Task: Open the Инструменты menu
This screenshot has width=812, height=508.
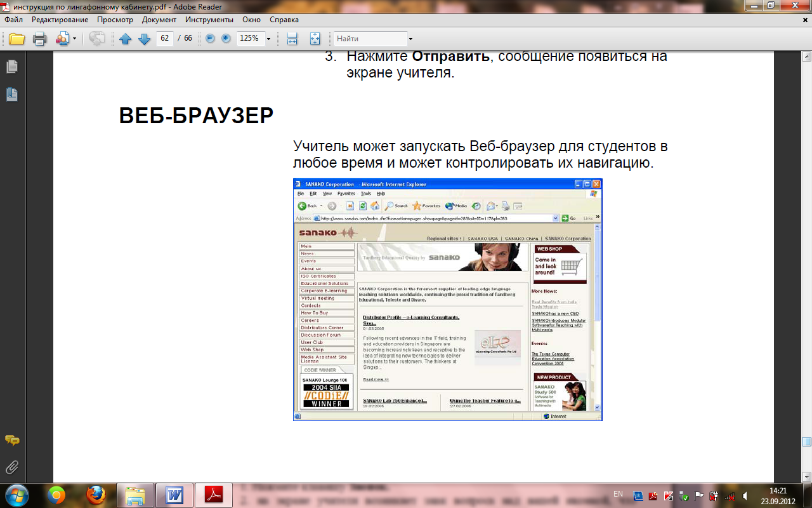Action: (209, 20)
